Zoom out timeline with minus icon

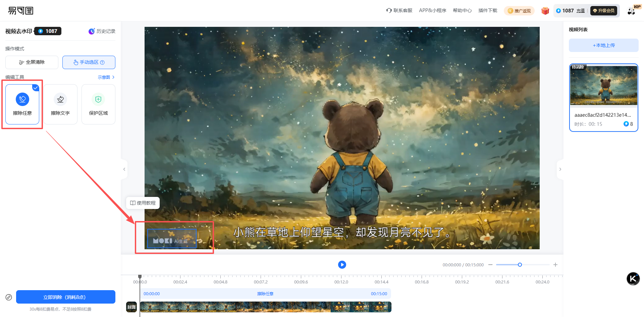(490, 265)
